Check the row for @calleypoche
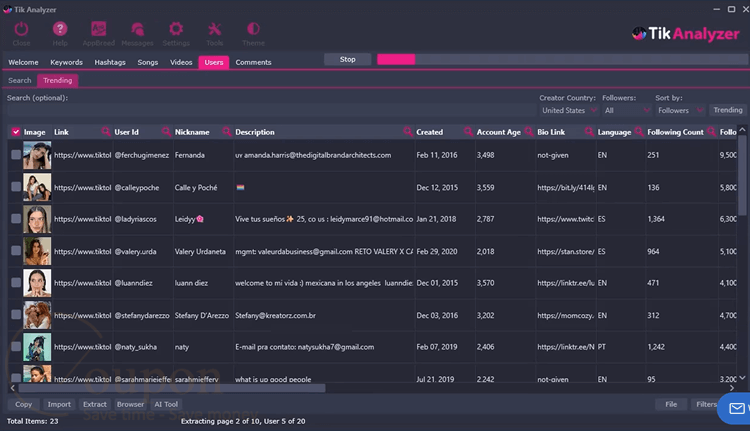This screenshot has height=431, width=750. [16, 187]
